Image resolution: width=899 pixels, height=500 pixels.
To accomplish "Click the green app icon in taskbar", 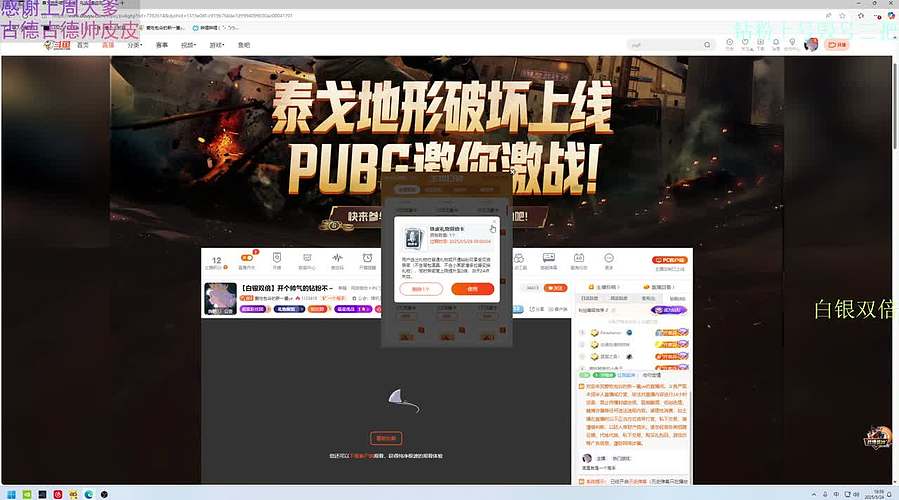I will (26, 494).
